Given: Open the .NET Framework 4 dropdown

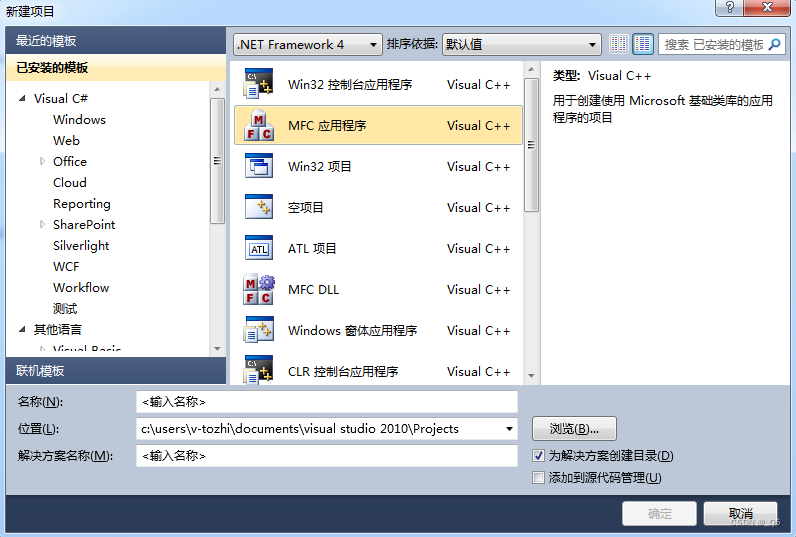Looking at the screenshot, I should pyautogui.click(x=308, y=45).
